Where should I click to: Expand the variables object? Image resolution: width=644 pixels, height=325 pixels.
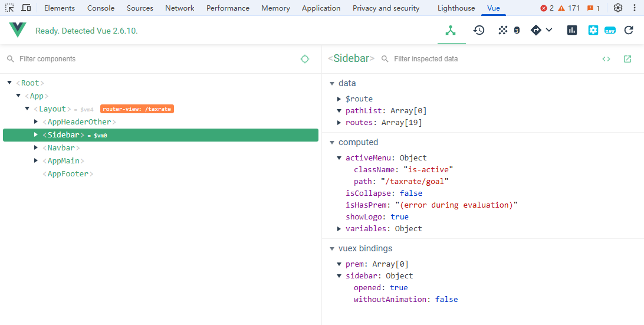(339, 228)
